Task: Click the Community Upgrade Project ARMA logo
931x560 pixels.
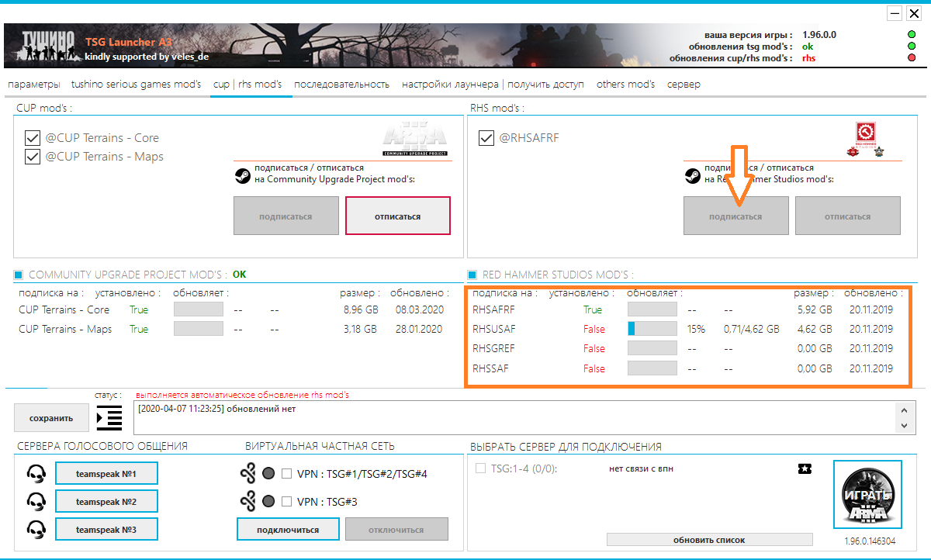Action: (x=415, y=140)
